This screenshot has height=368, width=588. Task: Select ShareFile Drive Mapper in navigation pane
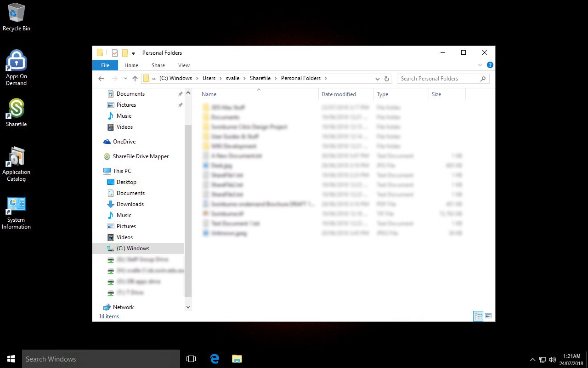click(x=141, y=156)
